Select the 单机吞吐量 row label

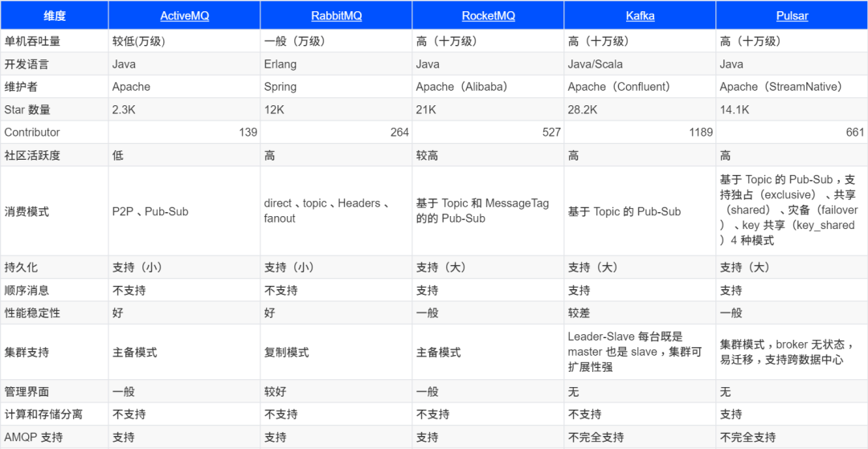pyautogui.click(x=32, y=41)
